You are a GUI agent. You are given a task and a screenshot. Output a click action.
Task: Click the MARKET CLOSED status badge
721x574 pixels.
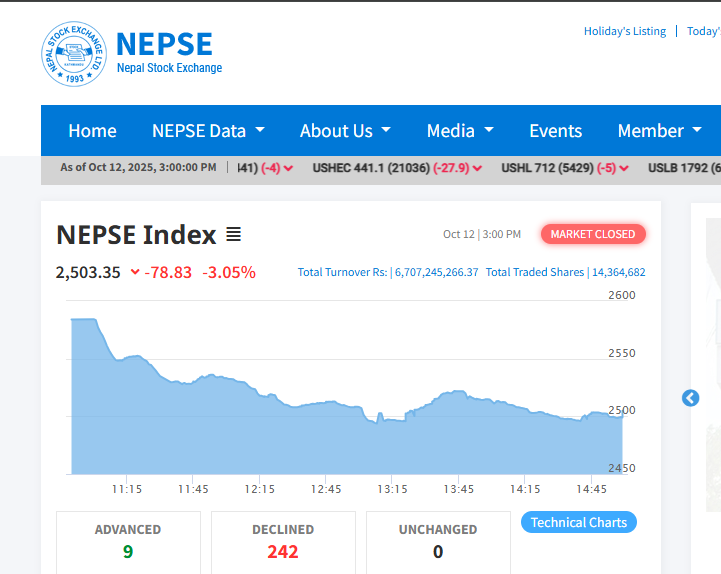pyautogui.click(x=593, y=234)
